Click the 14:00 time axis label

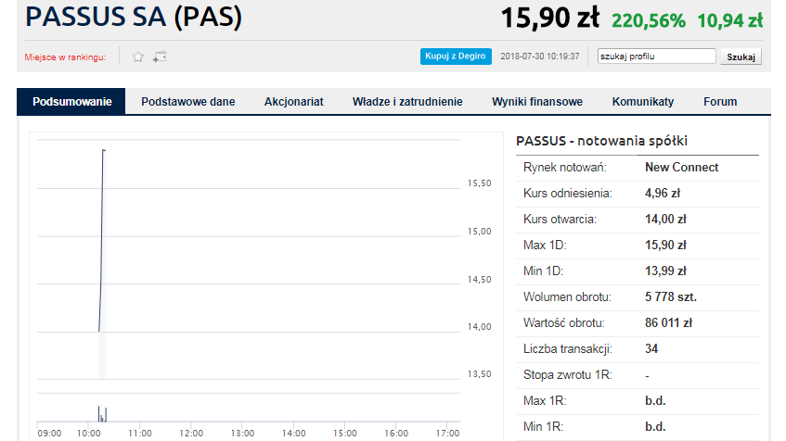[x=293, y=433]
